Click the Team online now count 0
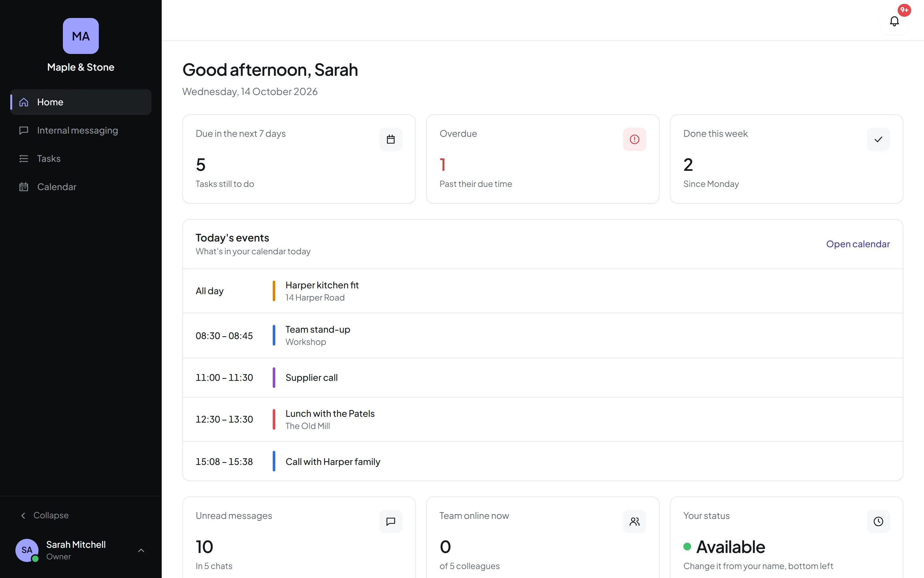This screenshot has width=924, height=578. 445,547
